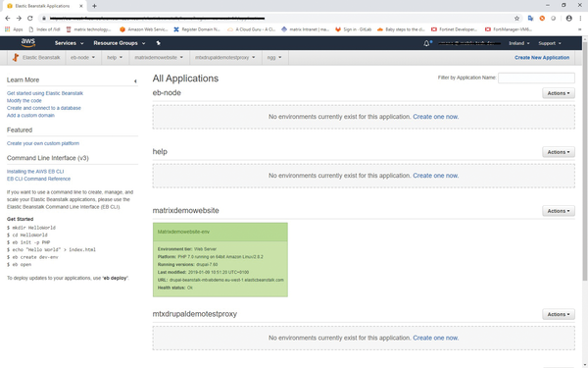
Task: Open the Apps bookmarks shortcut
Action: tap(14, 29)
